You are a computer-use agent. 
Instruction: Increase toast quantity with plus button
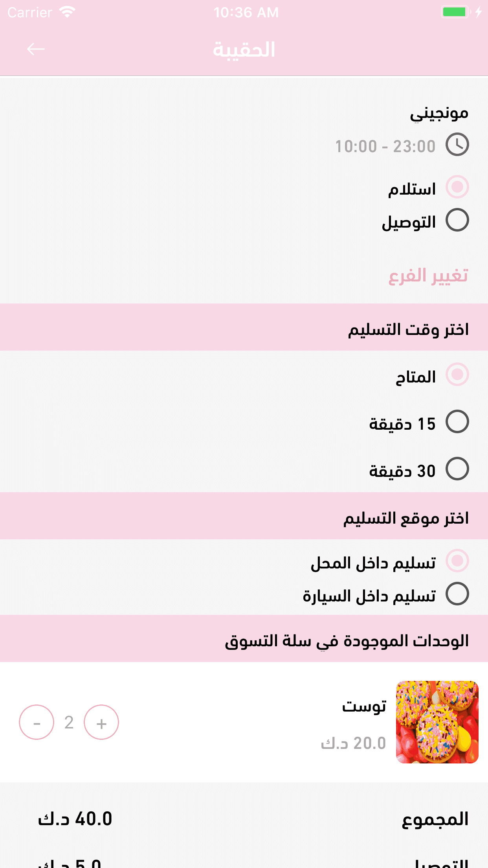pyautogui.click(x=101, y=723)
